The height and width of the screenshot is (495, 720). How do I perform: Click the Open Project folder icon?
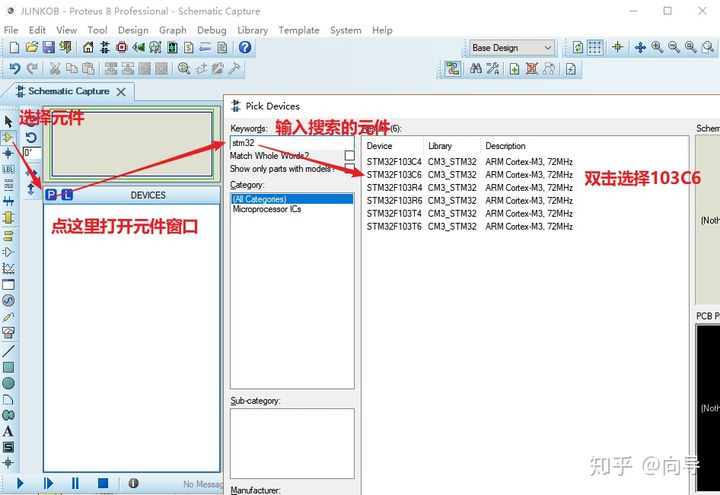pyautogui.click(x=31, y=47)
